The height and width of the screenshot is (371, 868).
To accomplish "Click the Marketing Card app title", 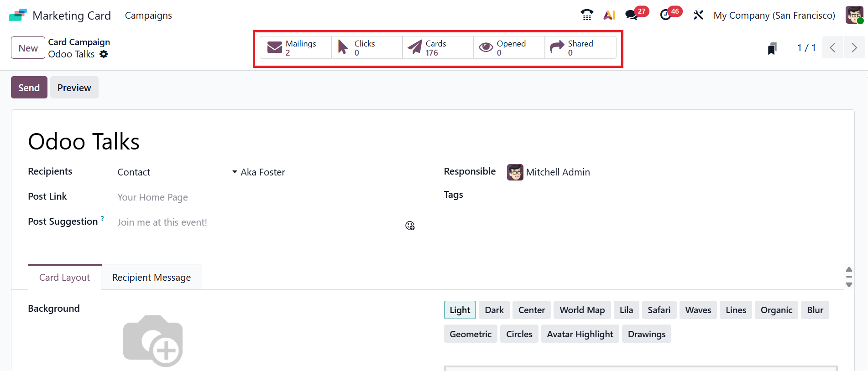I will coord(72,15).
